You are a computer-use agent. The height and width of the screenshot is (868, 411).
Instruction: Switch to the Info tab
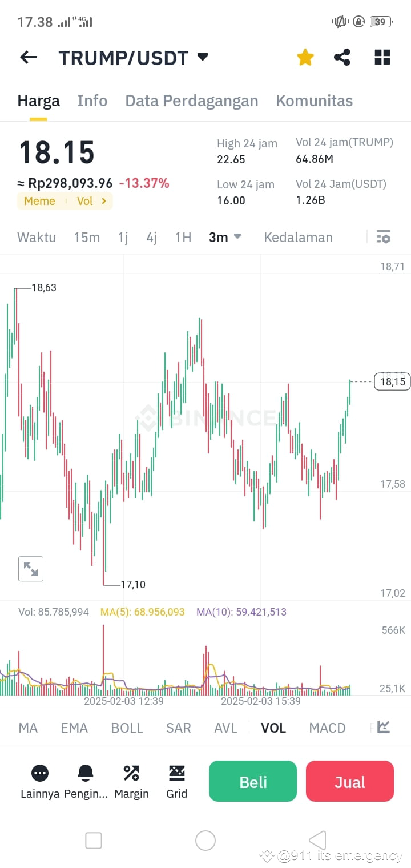(92, 101)
